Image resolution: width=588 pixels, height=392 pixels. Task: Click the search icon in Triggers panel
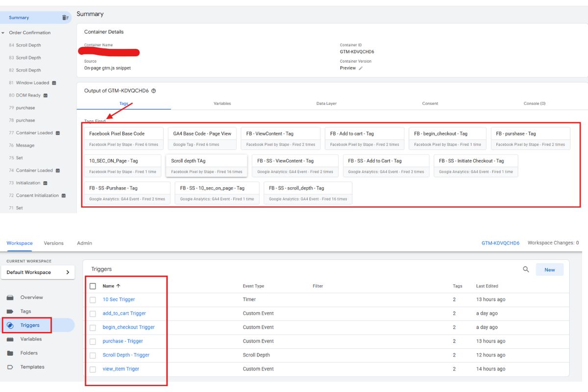pyautogui.click(x=526, y=269)
